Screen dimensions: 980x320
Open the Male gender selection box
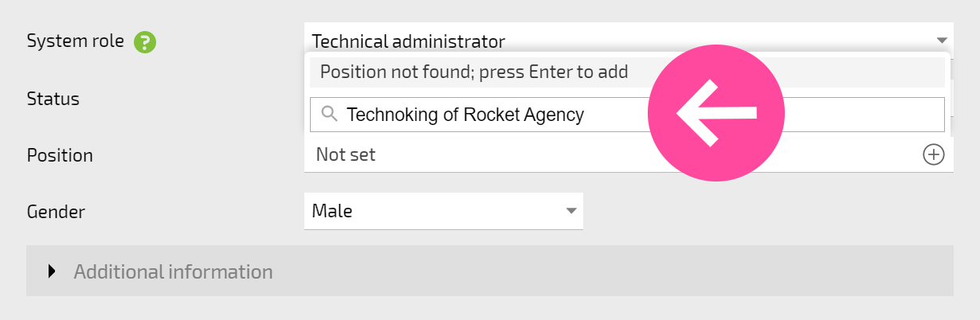pyautogui.click(x=444, y=211)
